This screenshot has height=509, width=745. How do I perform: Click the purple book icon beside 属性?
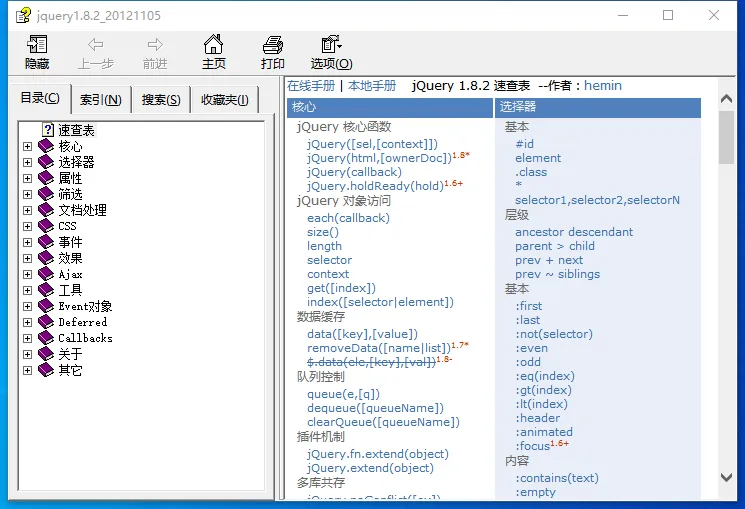[x=46, y=178]
